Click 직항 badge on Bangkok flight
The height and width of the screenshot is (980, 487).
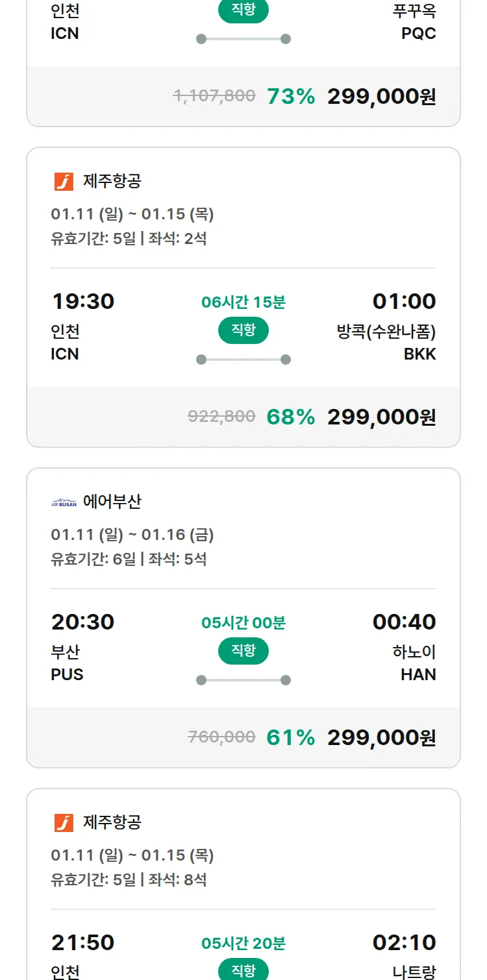[243, 330]
